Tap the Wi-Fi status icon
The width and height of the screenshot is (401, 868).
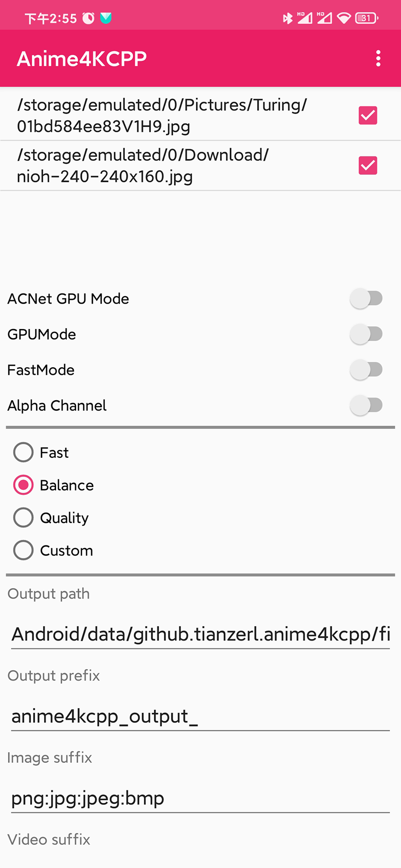pos(343,19)
